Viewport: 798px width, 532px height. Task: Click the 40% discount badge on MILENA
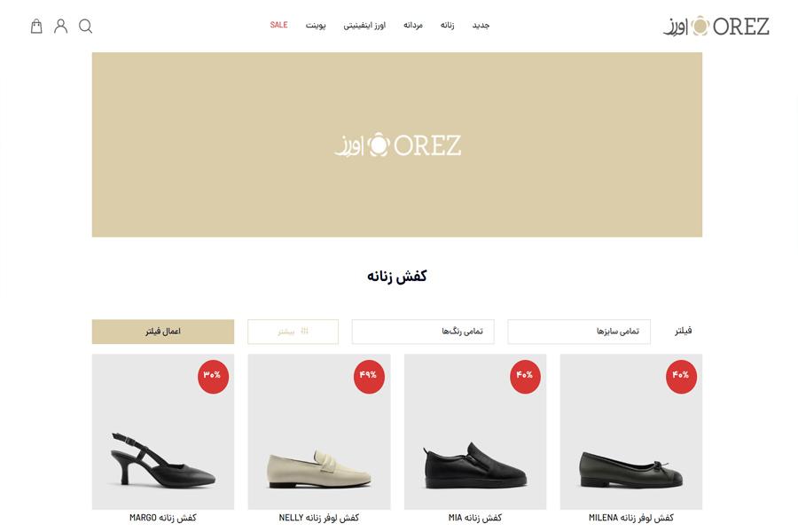tap(680, 376)
